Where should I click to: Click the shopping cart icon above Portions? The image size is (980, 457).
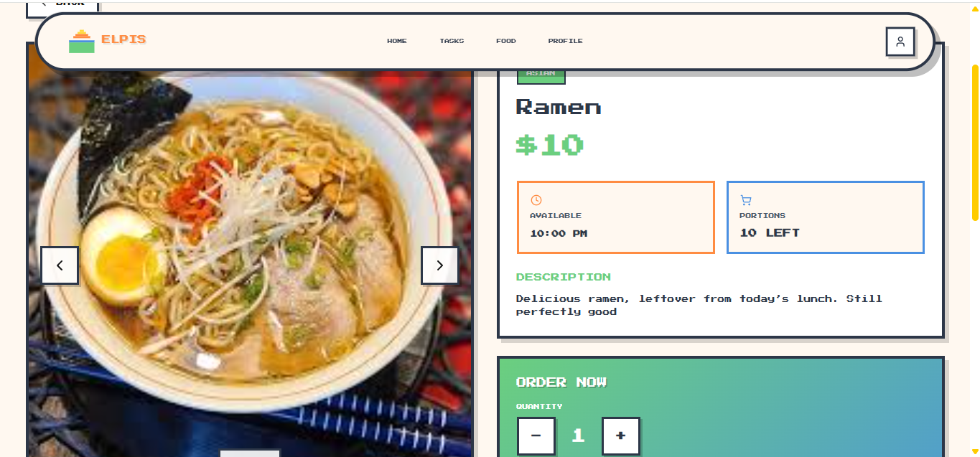pos(745,200)
